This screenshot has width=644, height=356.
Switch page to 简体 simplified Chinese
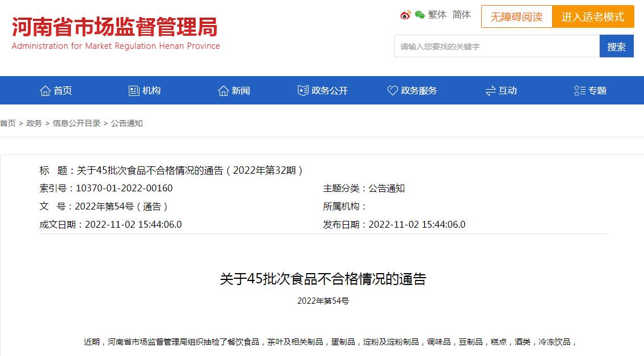pyautogui.click(x=461, y=15)
